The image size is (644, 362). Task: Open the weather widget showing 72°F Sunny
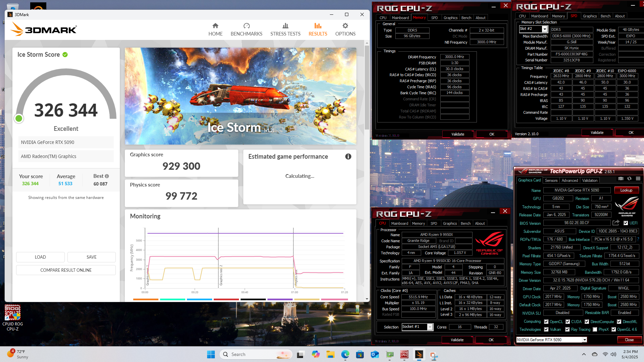pos(17,354)
